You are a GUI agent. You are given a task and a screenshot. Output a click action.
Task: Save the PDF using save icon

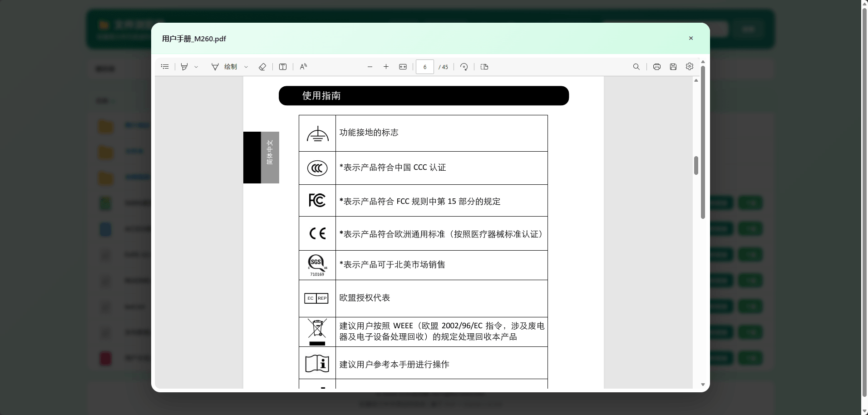click(x=673, y=67)
